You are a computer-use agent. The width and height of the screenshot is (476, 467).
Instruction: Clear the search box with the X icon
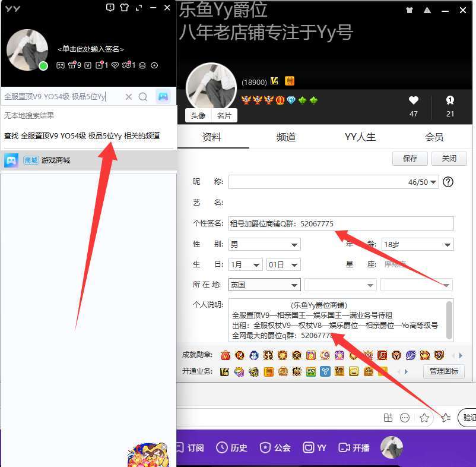(129, 97)
